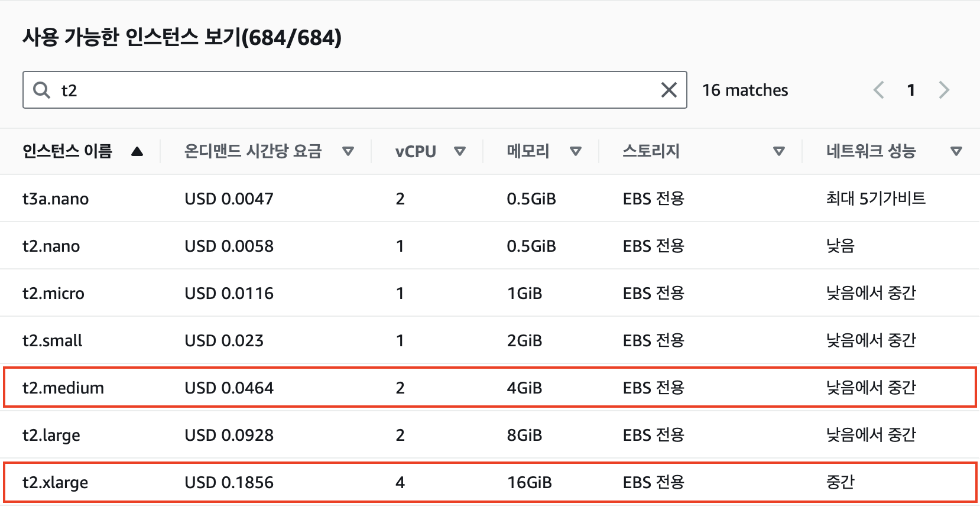Click the 중간 network cell for t2.xlarge
Image resolution: width=980 pixels, height=507 pixels.
[x=841, y=482]
